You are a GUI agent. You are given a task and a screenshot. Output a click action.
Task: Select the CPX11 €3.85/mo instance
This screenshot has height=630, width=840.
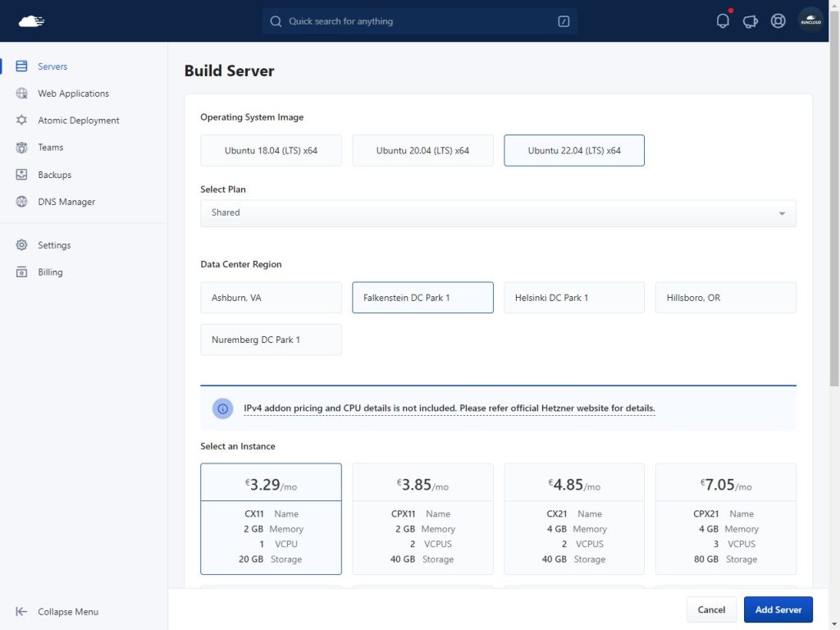[x=422, y=518]
